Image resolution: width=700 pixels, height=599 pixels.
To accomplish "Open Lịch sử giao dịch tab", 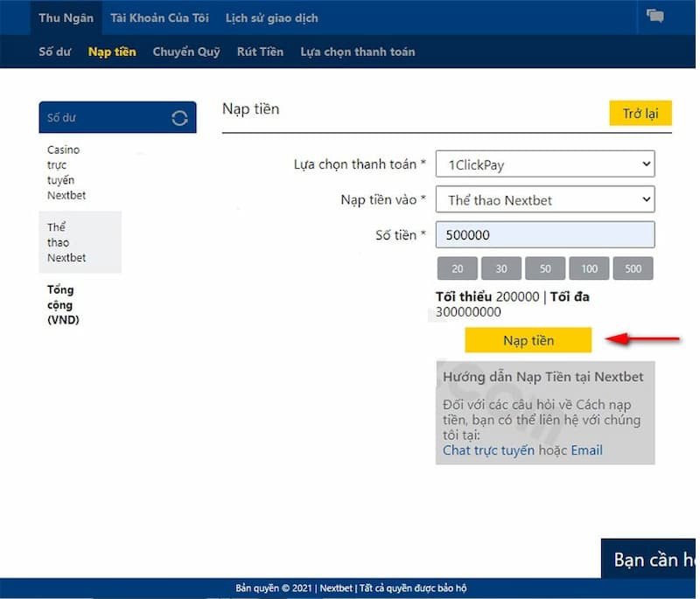I will pos(271,17).
